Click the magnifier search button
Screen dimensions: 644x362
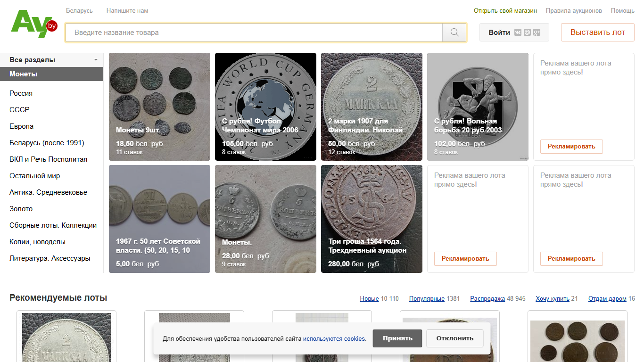point(454,33)
